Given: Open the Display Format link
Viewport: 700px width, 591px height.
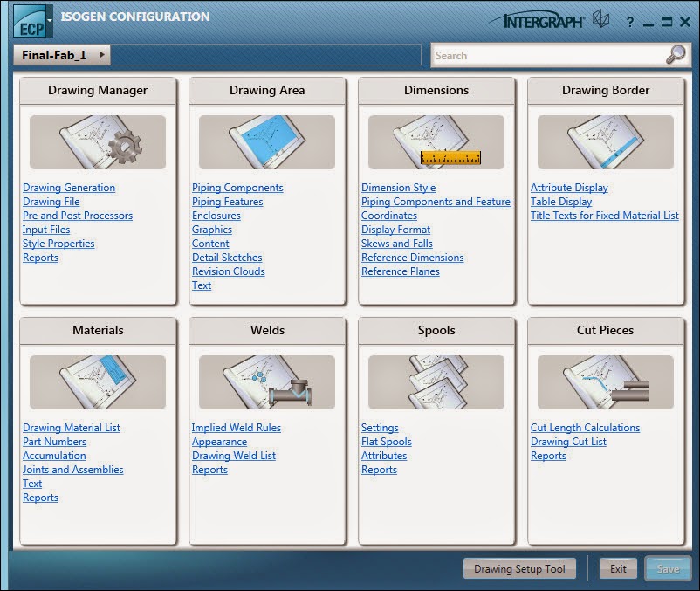Looking at the screenshot, I should (x=395, y=230).
